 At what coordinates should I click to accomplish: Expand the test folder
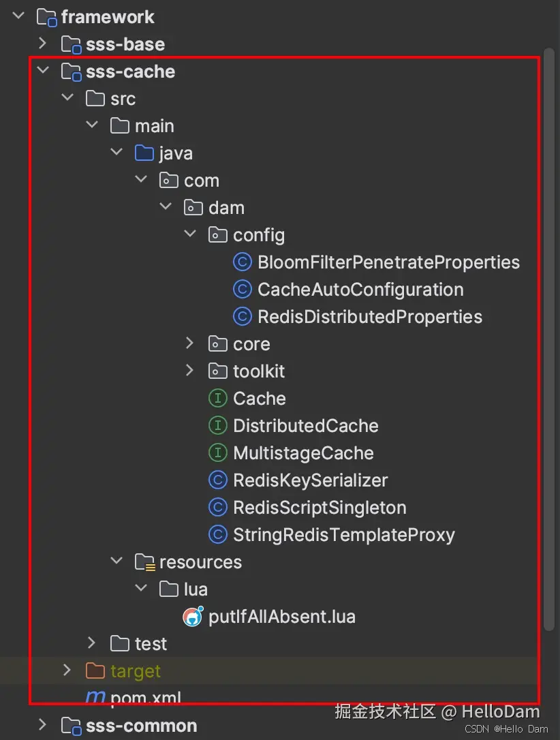pyautogui.click(x=91, y=643)
